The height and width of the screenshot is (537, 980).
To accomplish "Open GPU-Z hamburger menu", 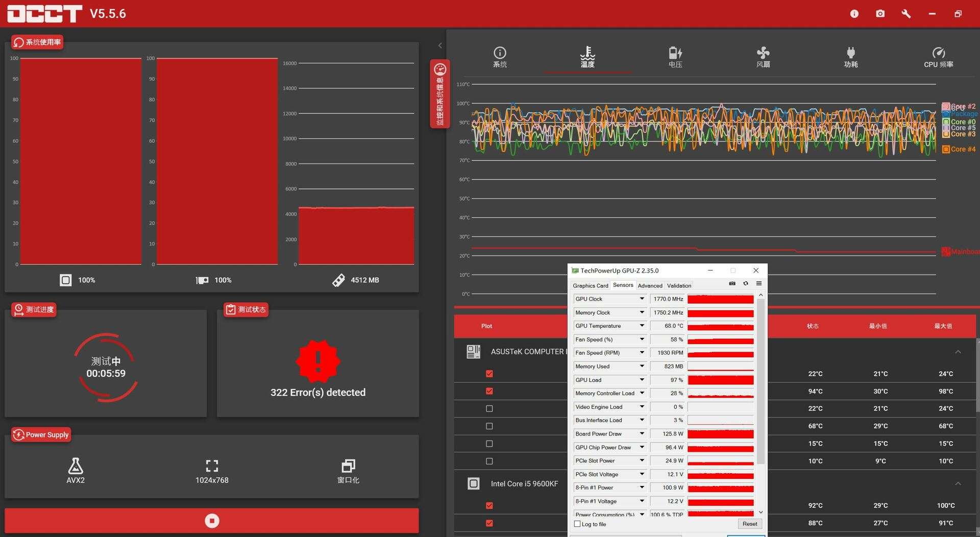I will click(x=759, y=284).
